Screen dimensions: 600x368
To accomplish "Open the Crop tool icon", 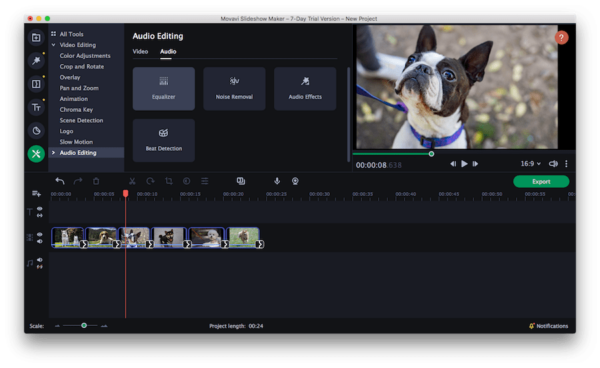I will (169, 181).
